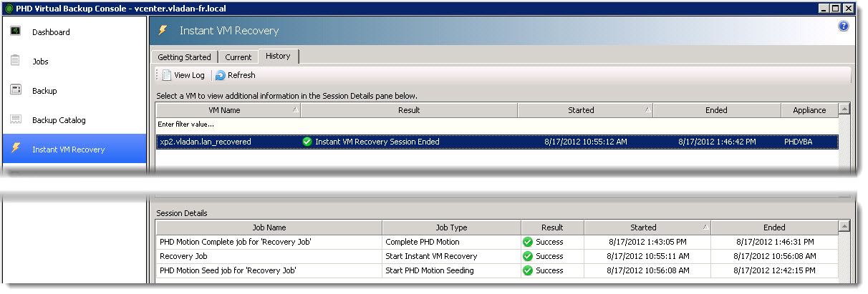Click the history table scrollbar up arrow

tap(844, 109)
